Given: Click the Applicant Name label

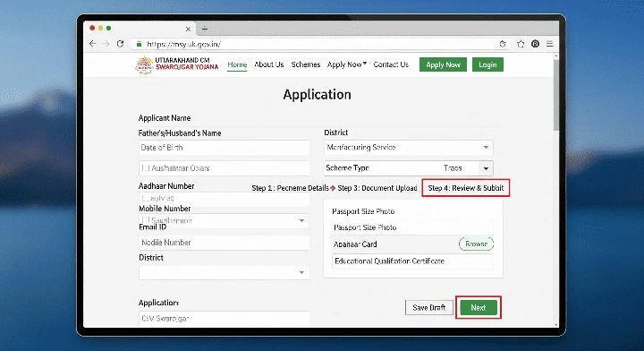Looking at the screenshot, I should tap(165, 118).
